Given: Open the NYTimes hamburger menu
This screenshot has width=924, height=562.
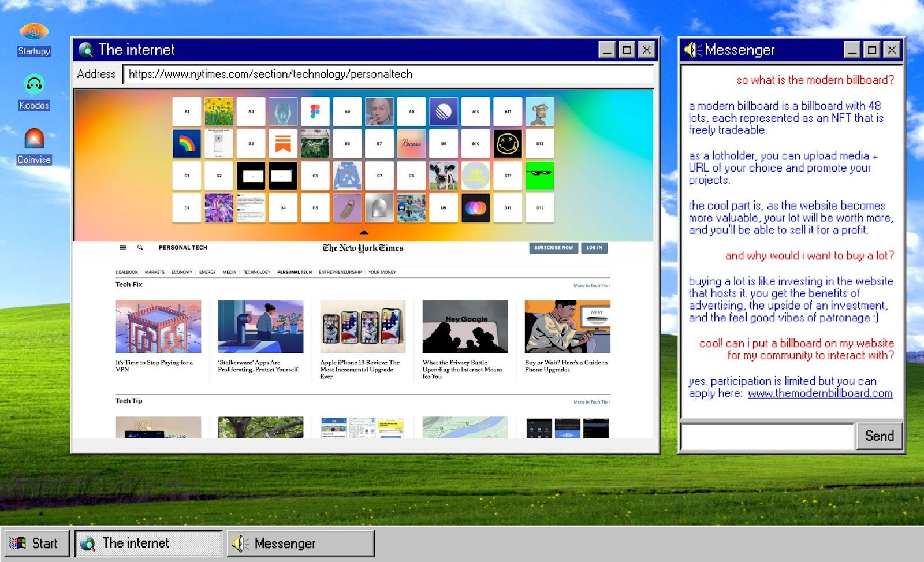Looking at the screenshot, I should tap(123, 247).
